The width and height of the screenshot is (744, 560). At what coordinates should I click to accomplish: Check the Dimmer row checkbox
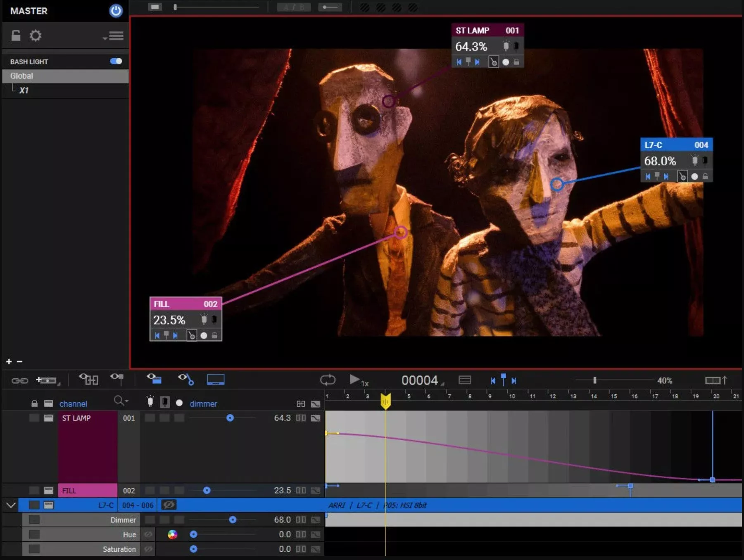point(34,520)
